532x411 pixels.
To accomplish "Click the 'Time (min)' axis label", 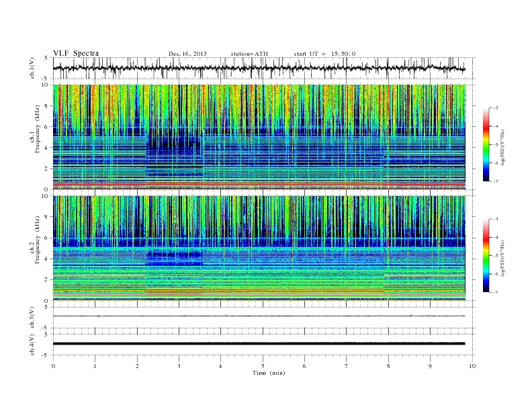I will click(x=269, y=373).
